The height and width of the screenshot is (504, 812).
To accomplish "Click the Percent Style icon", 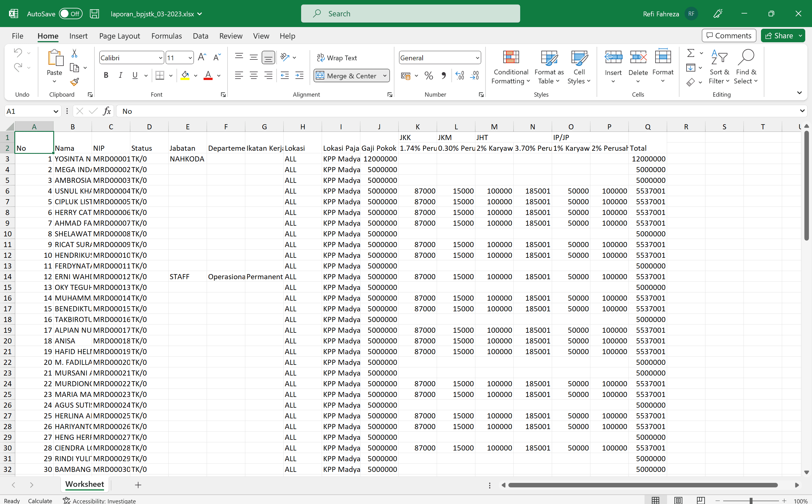I will [x=429, y=76].
